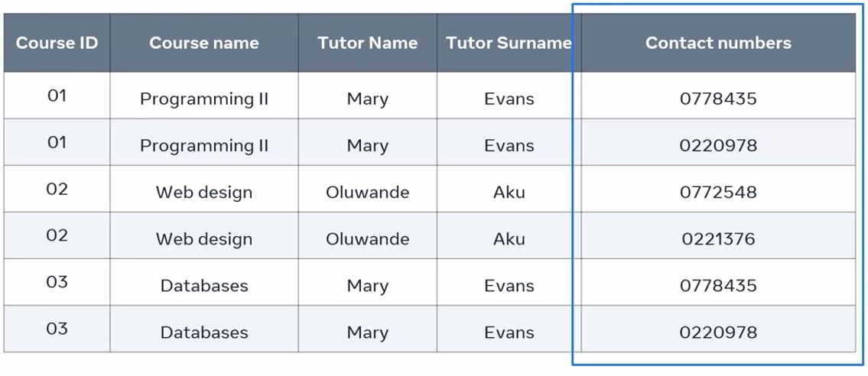Click the Course ID column header
The height and width of the screenshot is (376, 868).
click(57, 43)
